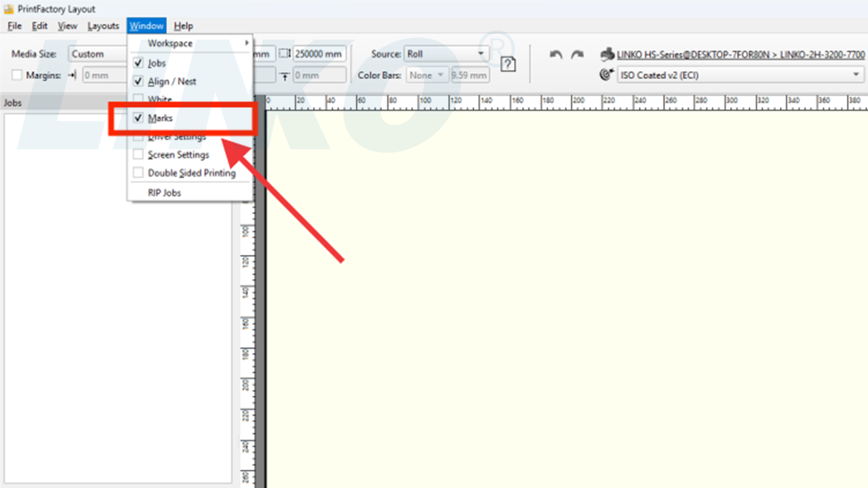Screen dimensions: 868x488
Task: Click the Jobs panel header
Action: [64, 103]
